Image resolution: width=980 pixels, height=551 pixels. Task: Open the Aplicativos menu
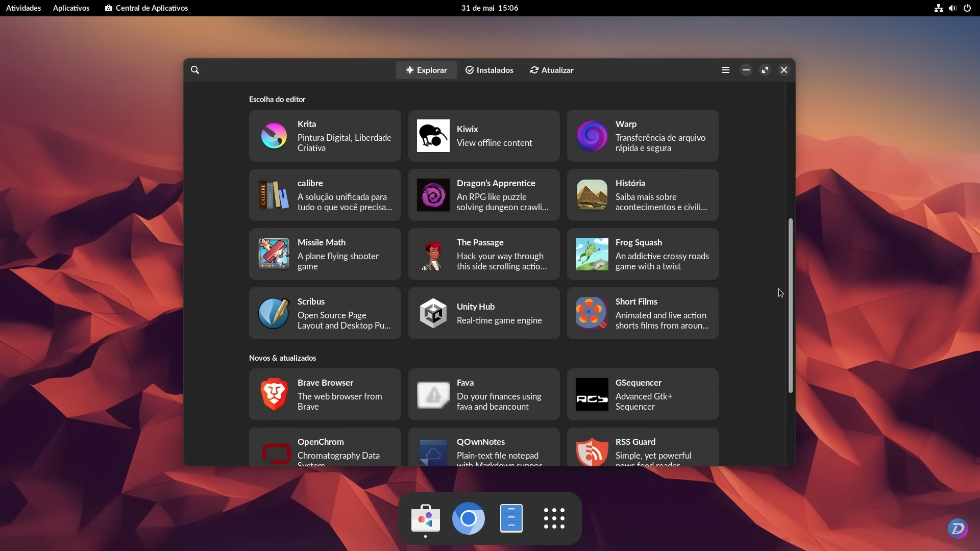click(x=71, y=8)
